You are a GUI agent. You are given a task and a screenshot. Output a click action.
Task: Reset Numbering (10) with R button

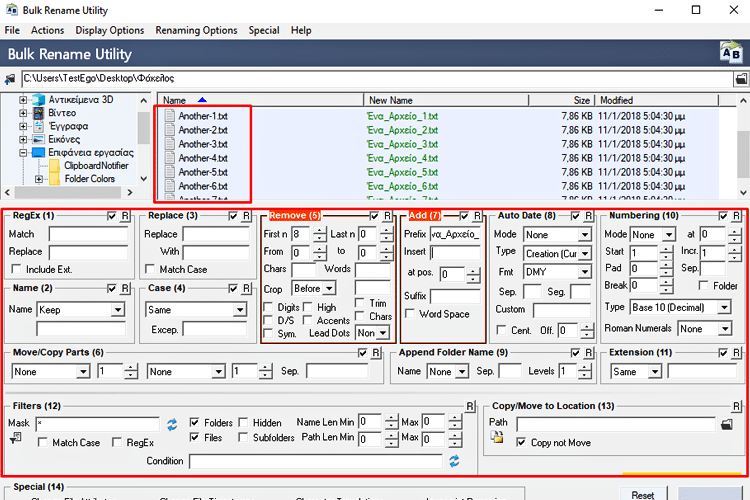tap(737, 216)
